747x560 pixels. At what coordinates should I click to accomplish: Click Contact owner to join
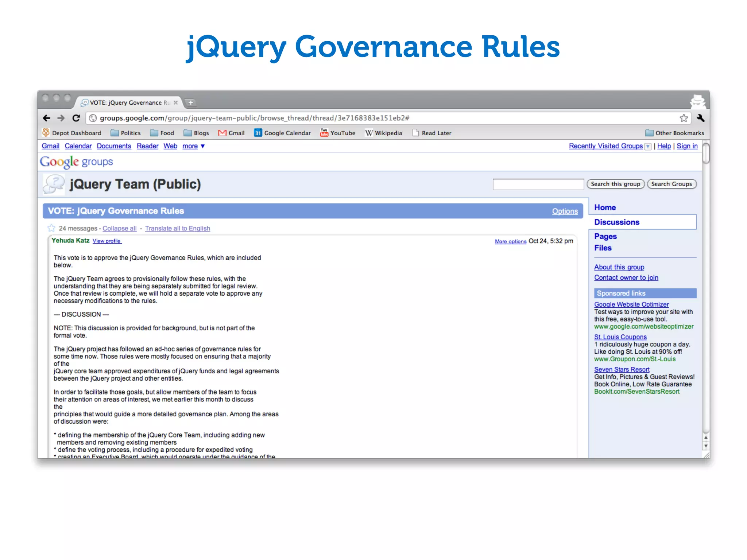(x=626, y=278)
